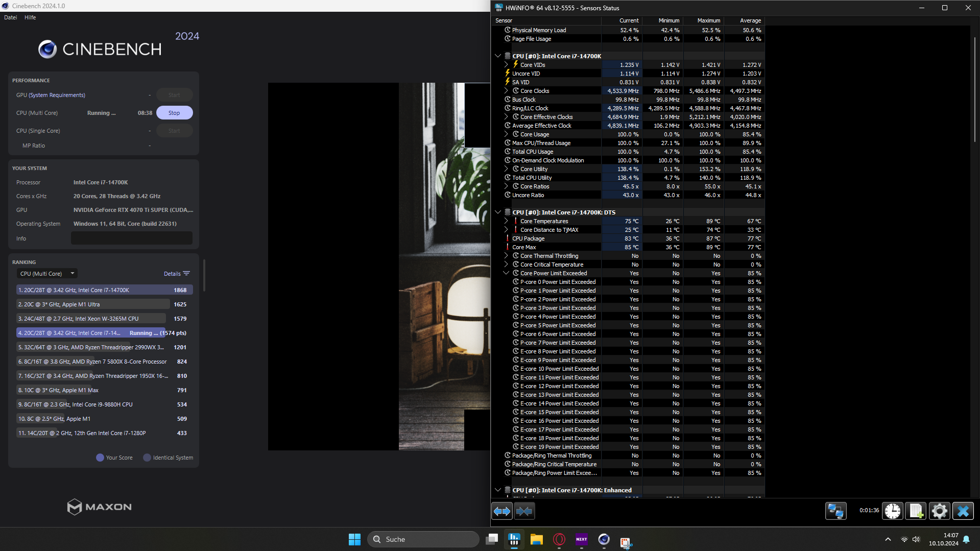Screen dimensions: 980x551
Task: Click the Info input field
Action: pyautogui.click(x=132, y=238)
